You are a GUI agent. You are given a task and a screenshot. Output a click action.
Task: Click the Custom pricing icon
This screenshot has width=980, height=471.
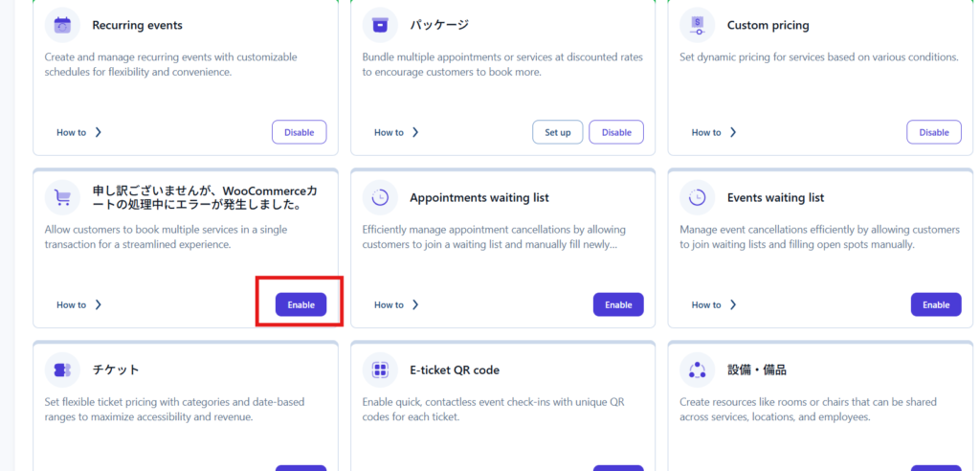click(697, 25)
